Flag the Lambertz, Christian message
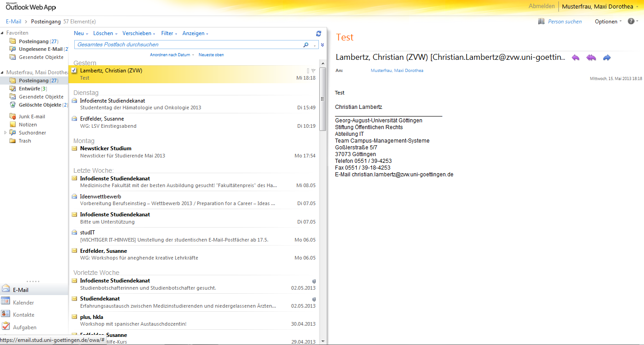The height and width of the screenshot is (345, 644). click(313, 71)
